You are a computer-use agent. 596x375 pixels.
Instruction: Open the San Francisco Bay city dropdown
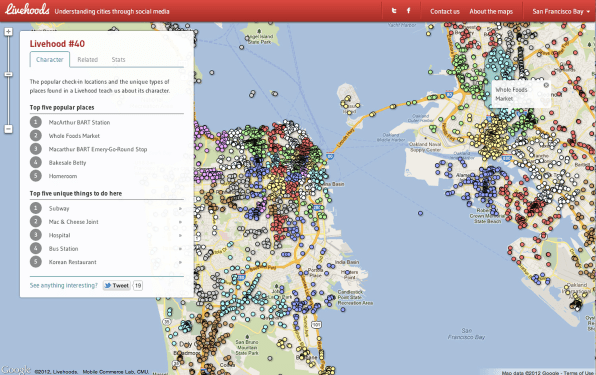[561, 11]
